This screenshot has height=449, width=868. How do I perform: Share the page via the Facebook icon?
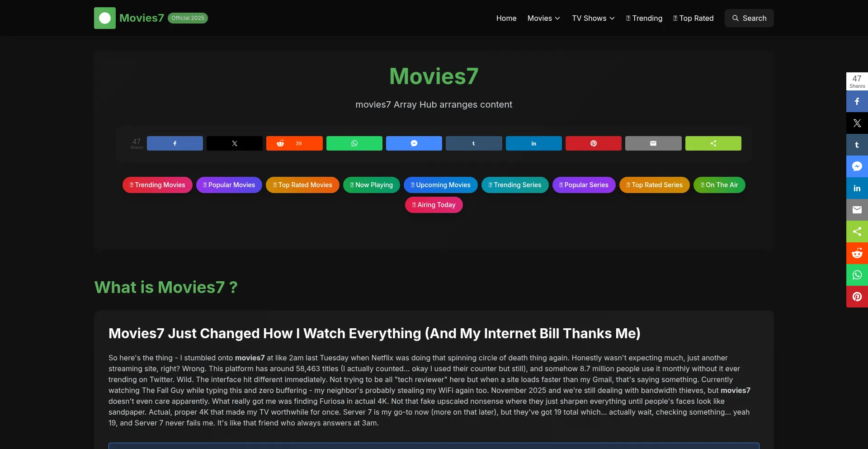pos(175,143)
